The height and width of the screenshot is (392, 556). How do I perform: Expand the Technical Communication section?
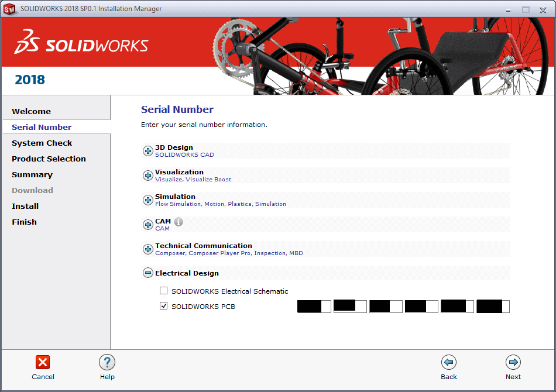[148, 249]
